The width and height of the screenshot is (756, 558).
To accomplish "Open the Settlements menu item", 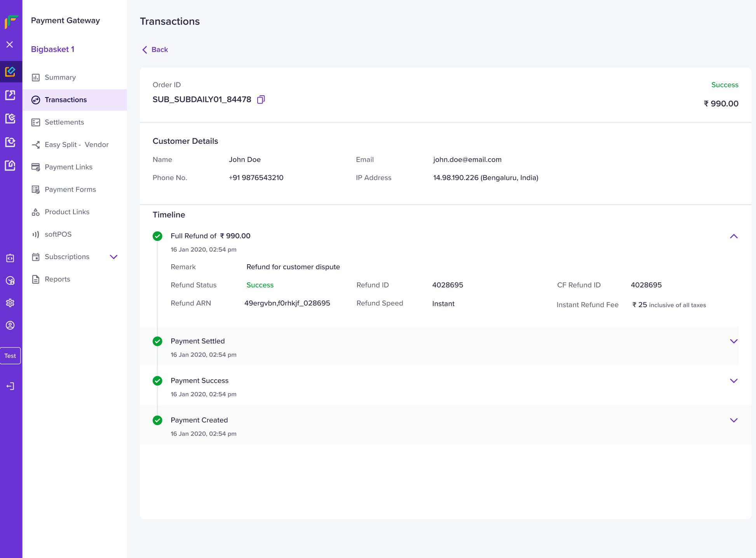I will [x=64, y=122].
